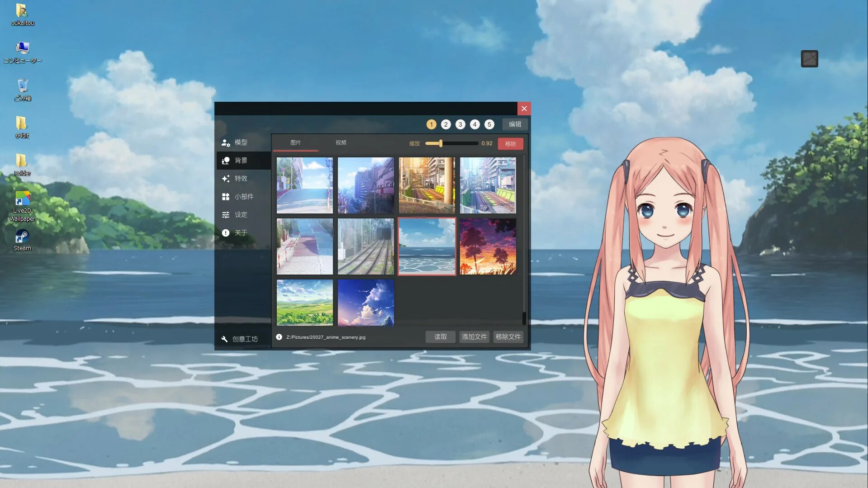Open the 64bit folder icon
Image resolution: width=868 pixels, height=488 pixels.
click(22, 127)
